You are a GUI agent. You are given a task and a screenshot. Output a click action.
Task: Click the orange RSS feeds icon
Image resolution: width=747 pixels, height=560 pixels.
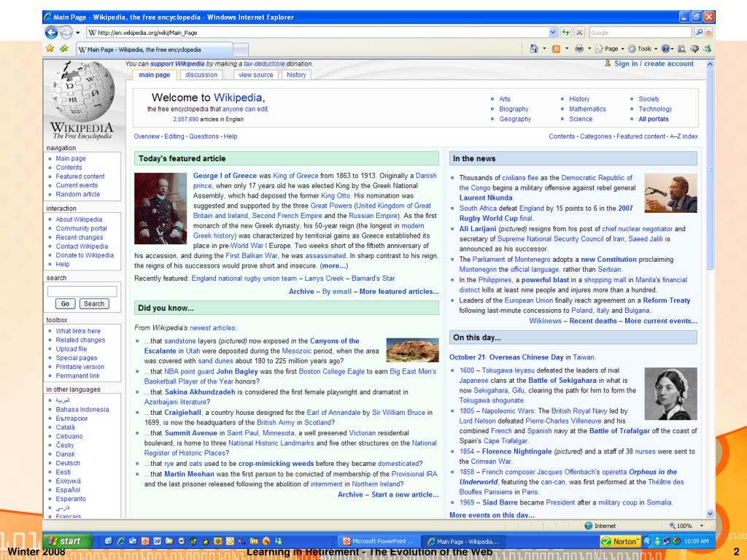pyautogui.click(x=556, y=49)
